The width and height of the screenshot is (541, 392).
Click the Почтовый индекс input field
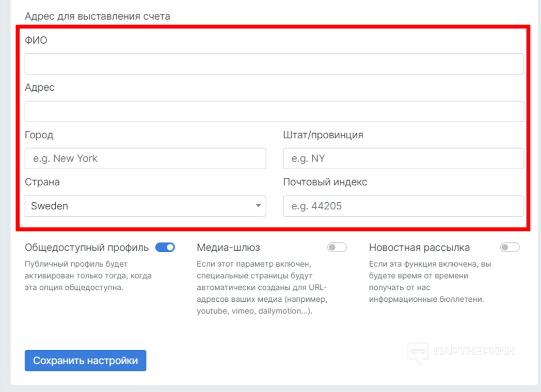pos(403,206)
